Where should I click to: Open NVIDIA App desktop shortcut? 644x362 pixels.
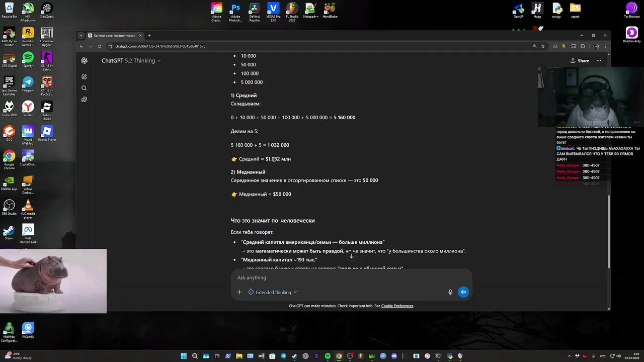tap(9, 183)
